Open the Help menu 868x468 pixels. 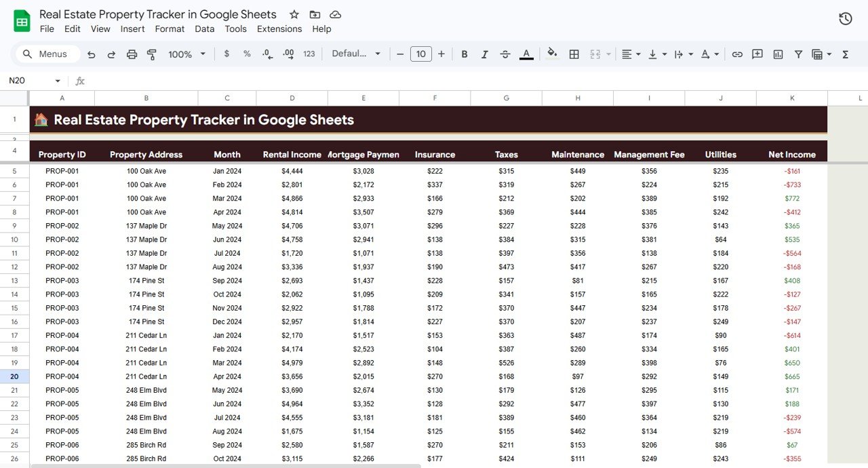322,28
